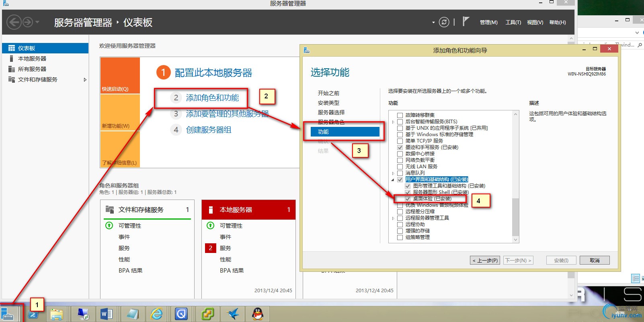Click the 添加要管理的其他服务器 link
This screenshot has width=644, height=322.
click(x=227, y=114)
